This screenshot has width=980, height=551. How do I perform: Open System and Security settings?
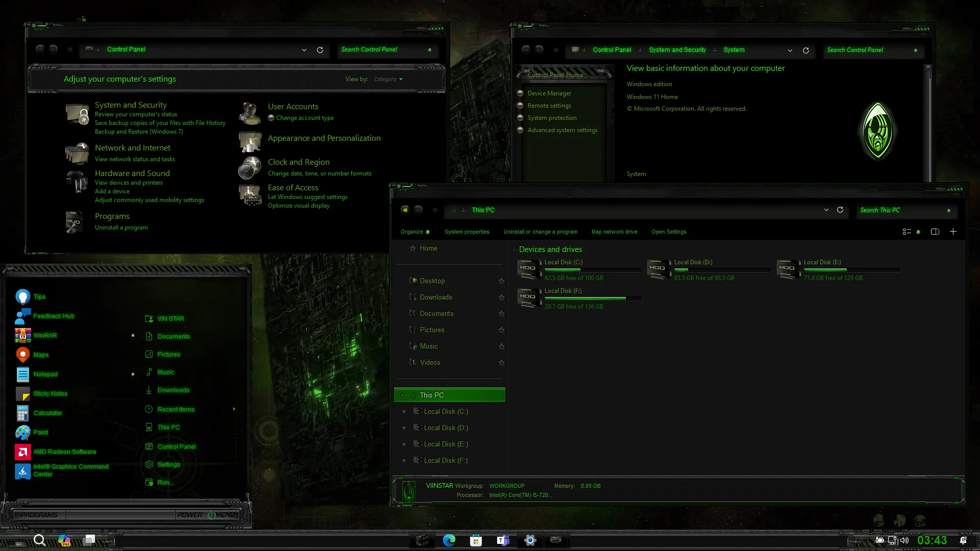point(131,105)
